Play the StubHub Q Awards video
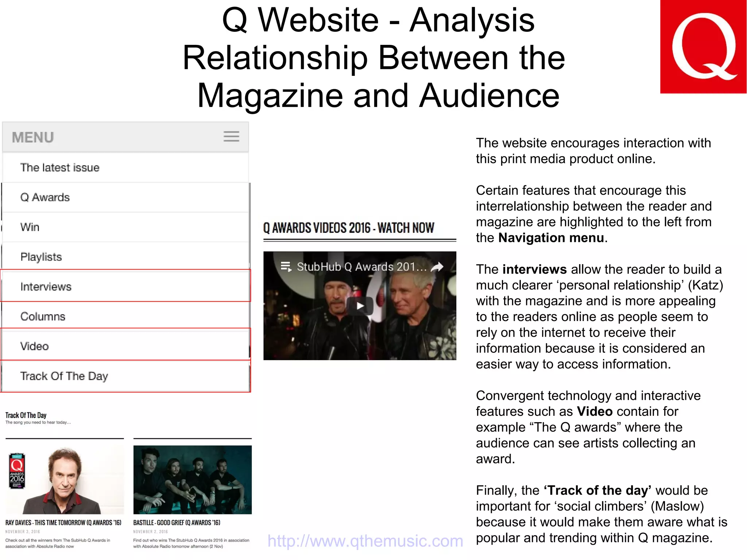Viewport: 747px width, 560px height. point(360,306)
